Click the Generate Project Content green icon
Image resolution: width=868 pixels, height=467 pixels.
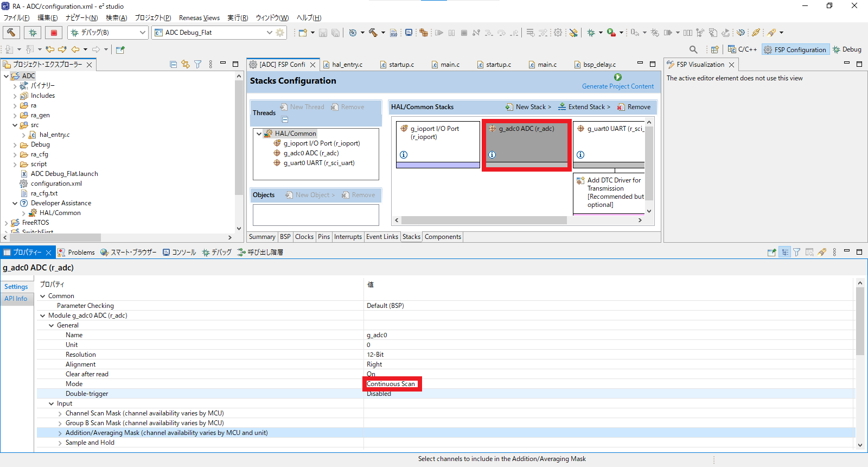618,78
